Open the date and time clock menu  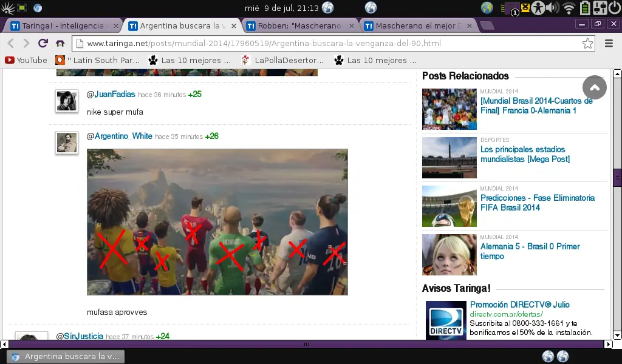282,8
